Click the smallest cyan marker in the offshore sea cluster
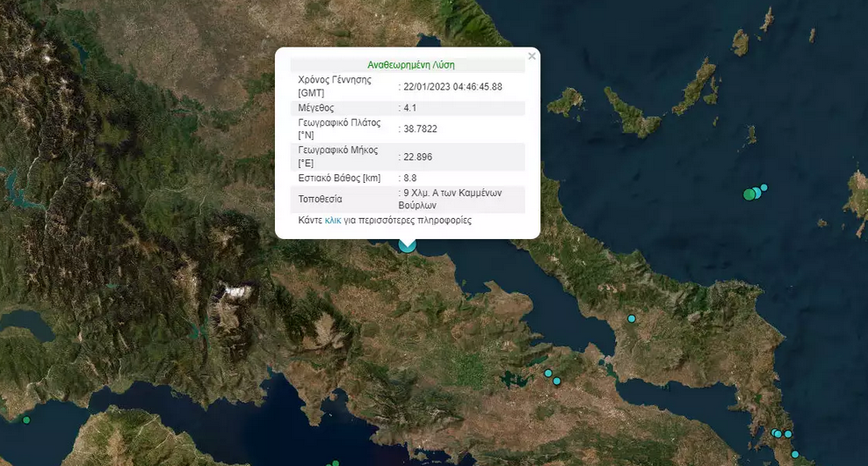 764,187
